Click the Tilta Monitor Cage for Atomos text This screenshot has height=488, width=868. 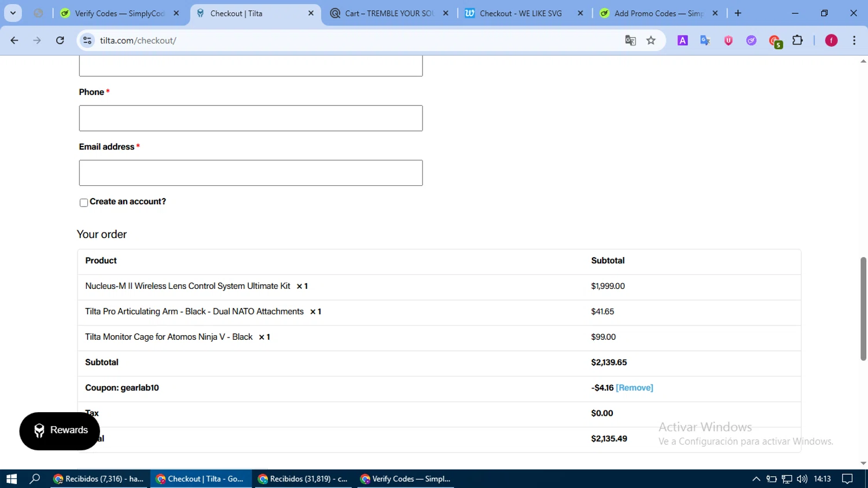point(169,337)
